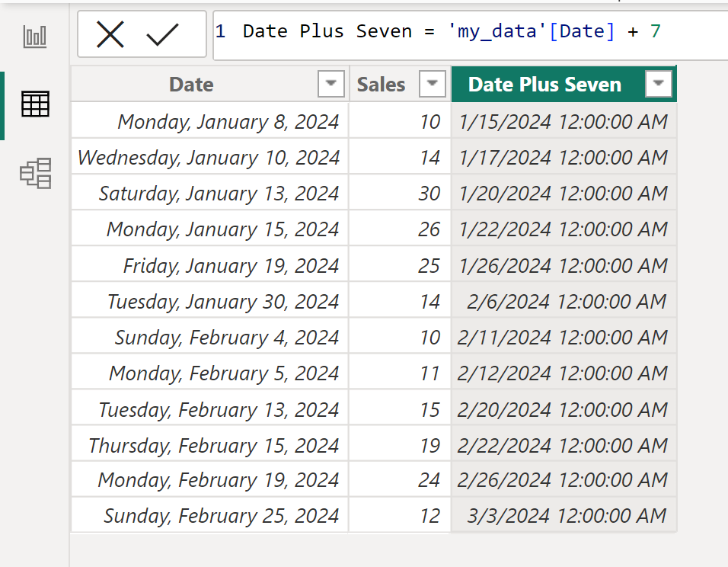Select the Date column header

190,84
